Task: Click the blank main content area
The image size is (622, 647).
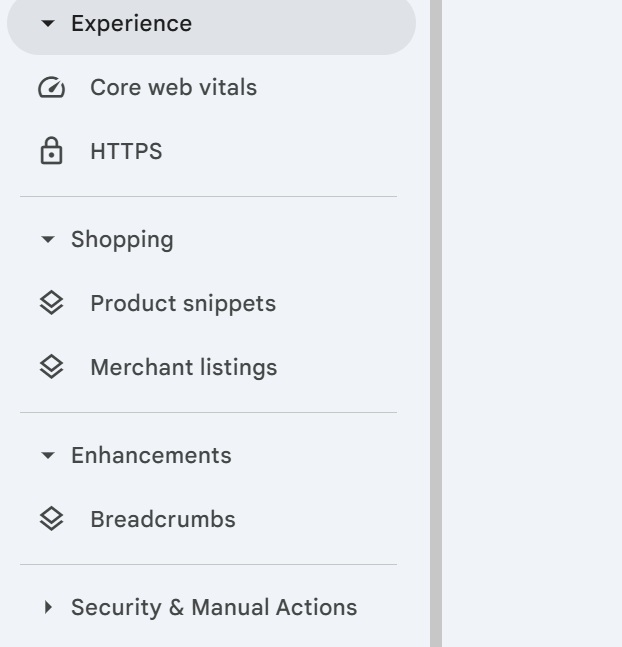Action: [532, 320]
